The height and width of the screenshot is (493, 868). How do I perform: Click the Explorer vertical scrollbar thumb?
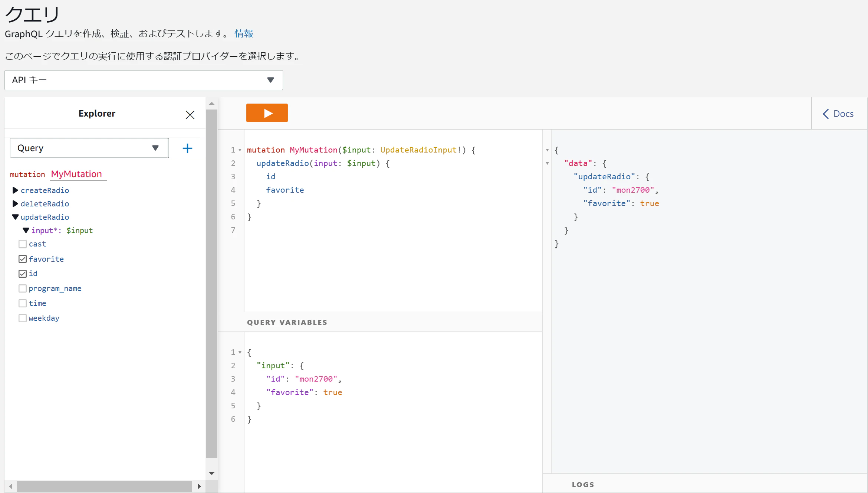(212, 284)
